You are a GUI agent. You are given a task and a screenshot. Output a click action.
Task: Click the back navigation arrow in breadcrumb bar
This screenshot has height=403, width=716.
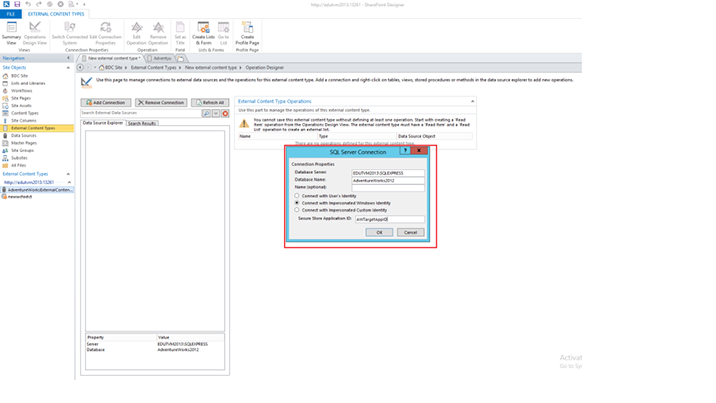pyautogui.click(x=80, y=68)
